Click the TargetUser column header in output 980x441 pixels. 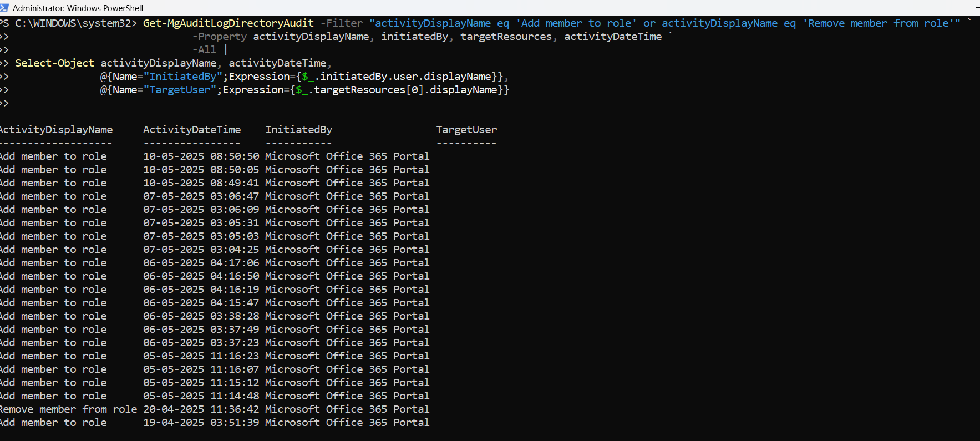point(466,130)
